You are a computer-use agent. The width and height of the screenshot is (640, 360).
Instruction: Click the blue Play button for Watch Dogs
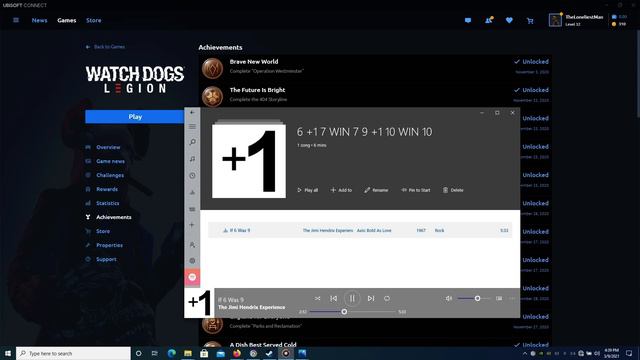pos(135,117)
